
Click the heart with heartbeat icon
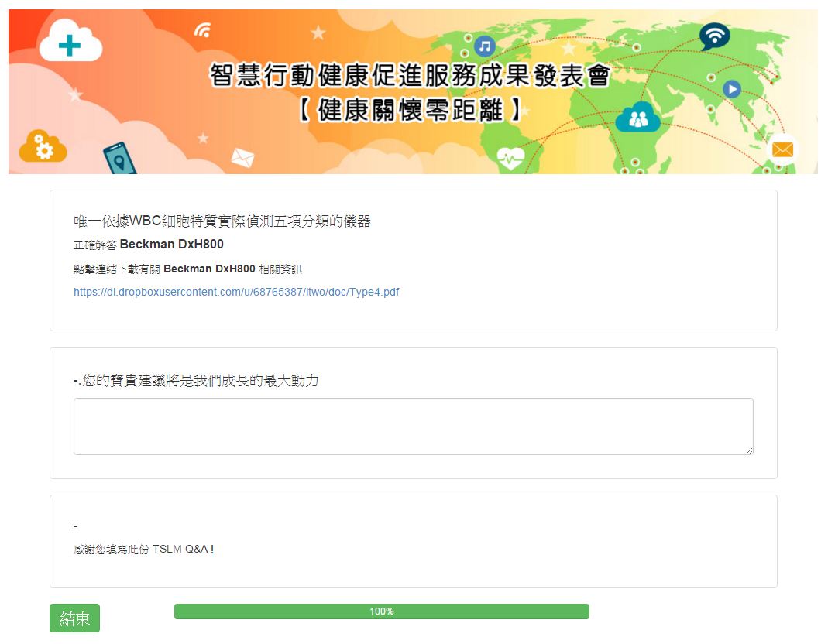[x=510, y=157]
